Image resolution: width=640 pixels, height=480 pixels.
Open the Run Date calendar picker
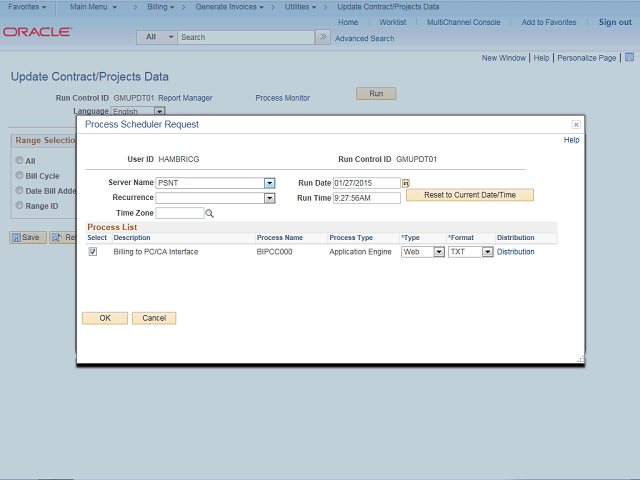[x=406, y=183]
